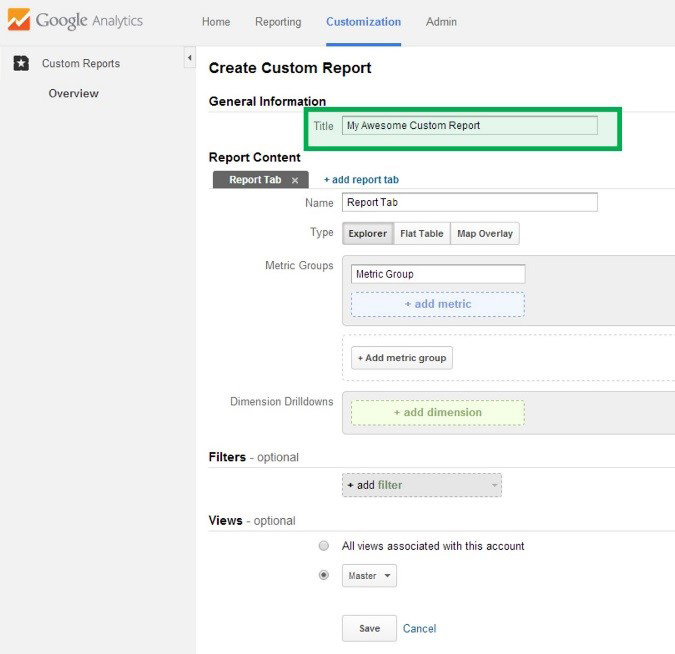Select the Master view radio button
Viewport: 675px width, 654px height.
pyautogui.click(x=324, y=575)
